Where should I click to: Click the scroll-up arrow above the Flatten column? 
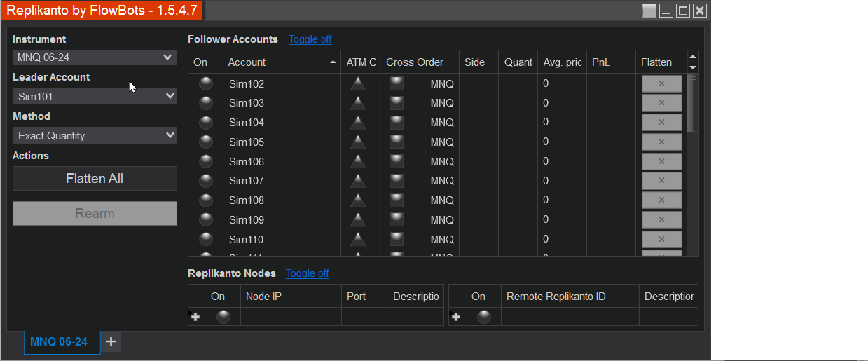coord(694,57)
